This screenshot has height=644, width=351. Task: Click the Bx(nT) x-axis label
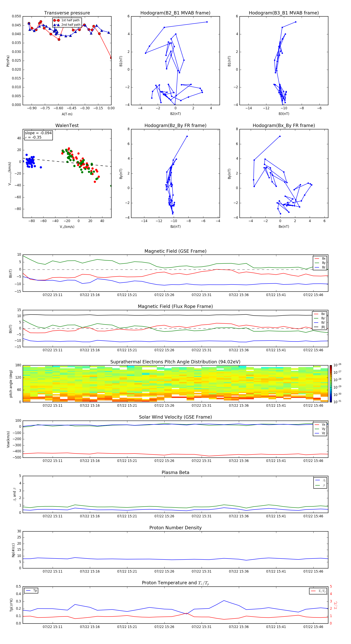click(x=284, y=227)
